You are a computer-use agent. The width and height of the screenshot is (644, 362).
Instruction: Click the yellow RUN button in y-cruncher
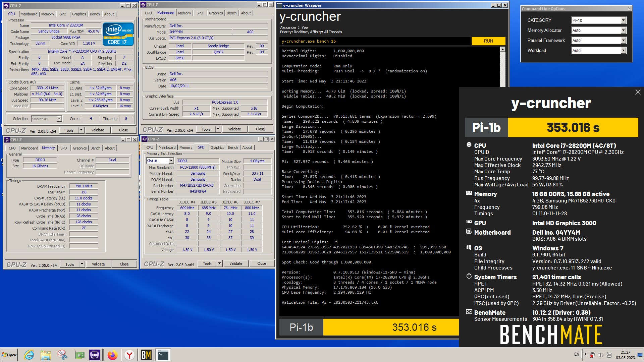(488, 41)
